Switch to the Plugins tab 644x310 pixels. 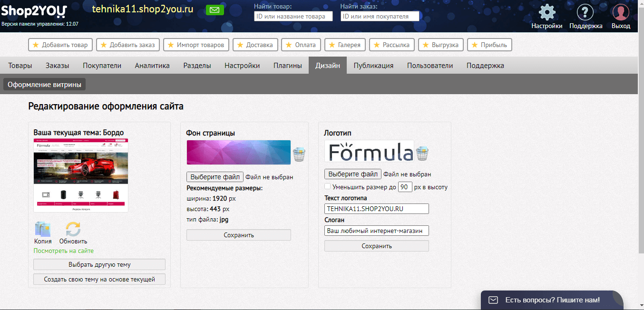tap(287, 66)
